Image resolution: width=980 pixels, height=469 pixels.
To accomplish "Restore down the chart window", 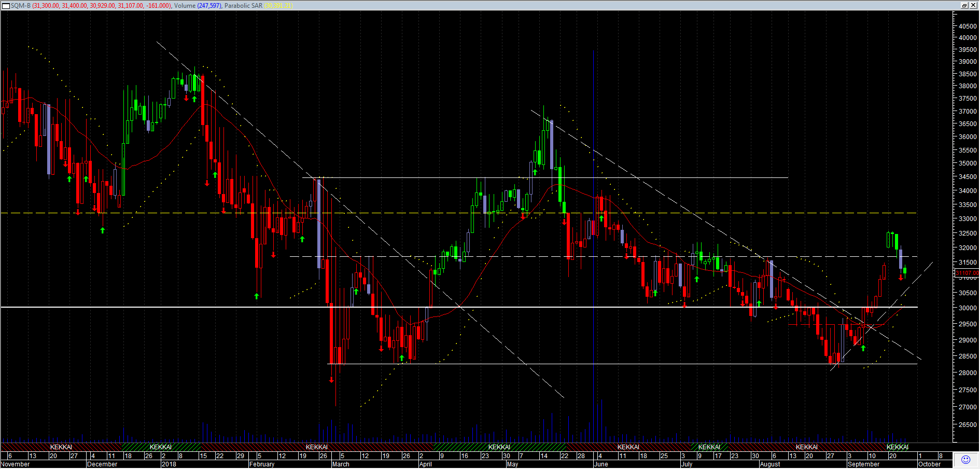I will [964, 5].
